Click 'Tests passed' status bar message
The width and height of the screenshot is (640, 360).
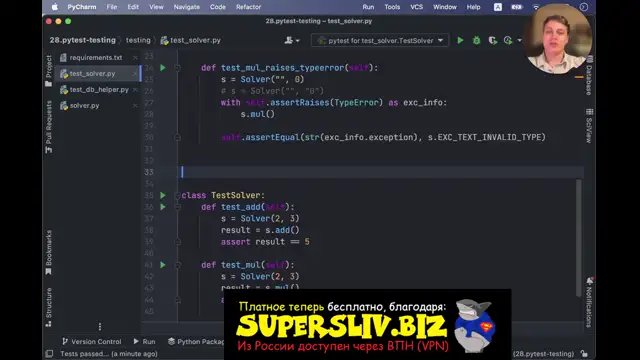[x=109, y=354]
